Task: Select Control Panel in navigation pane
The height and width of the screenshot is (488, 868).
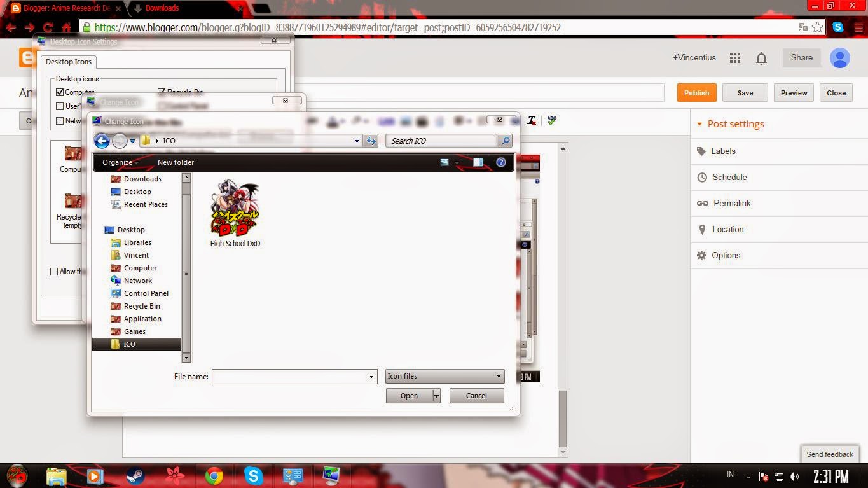Action: 140,293
